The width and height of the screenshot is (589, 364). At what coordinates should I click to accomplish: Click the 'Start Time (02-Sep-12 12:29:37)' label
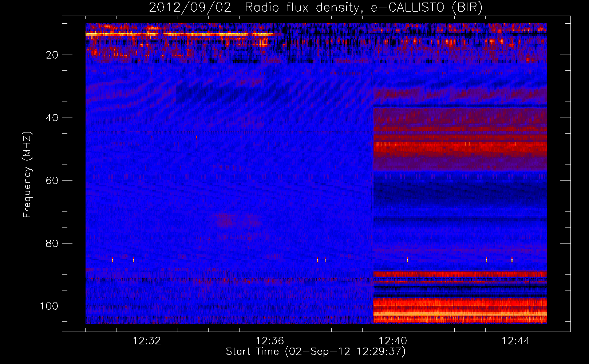point(316,352)
